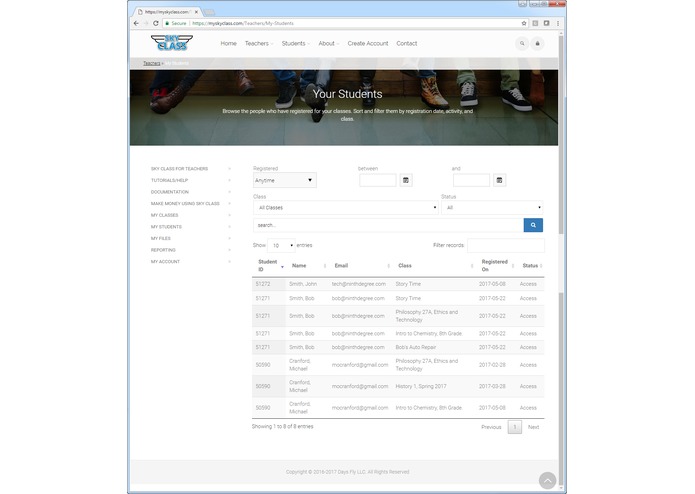Open Contact page
695x494 pixels.
(x=407, y=43)
